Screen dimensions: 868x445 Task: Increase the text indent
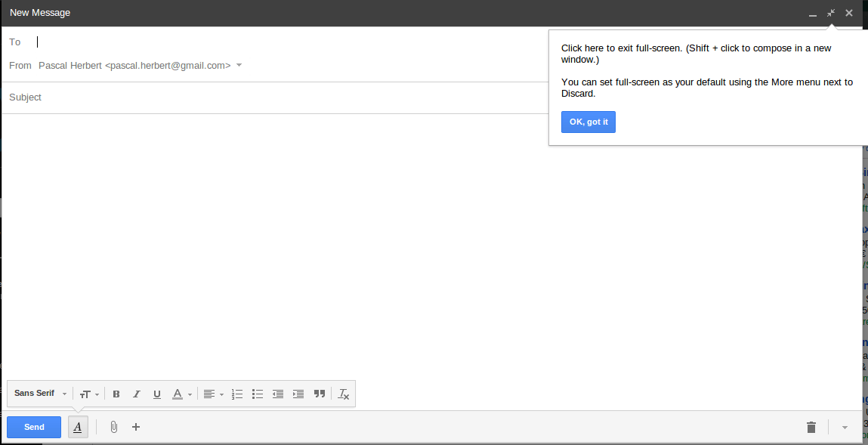[x=298, y=394]
